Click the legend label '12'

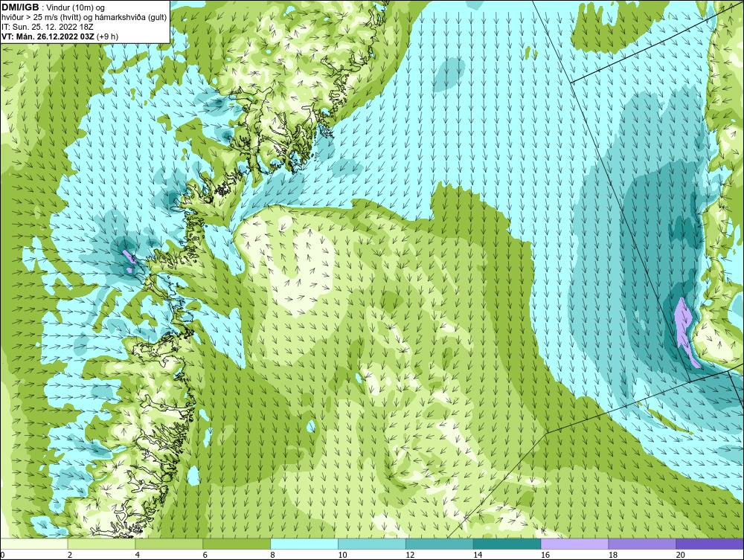click(x=410, y=555)
